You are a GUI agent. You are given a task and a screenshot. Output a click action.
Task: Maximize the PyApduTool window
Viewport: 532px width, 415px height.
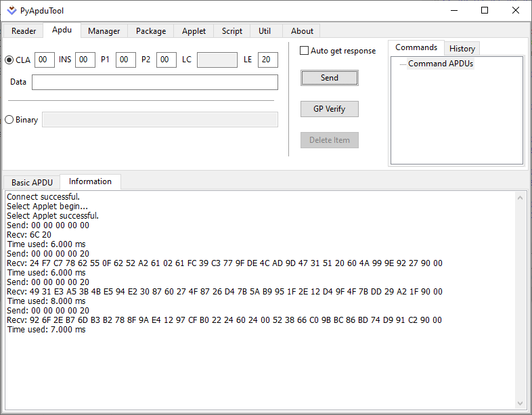pos(485,11)
